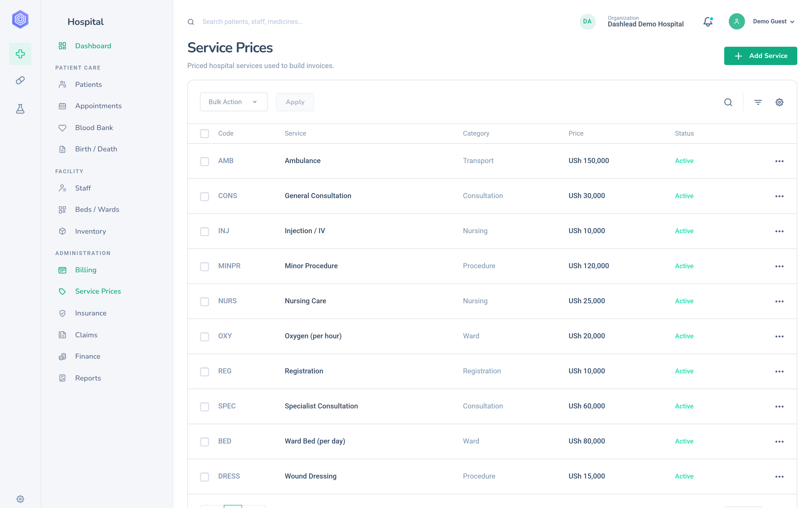Click the Add Service button
Screen dimensions: 812x508
click(760, 56)
